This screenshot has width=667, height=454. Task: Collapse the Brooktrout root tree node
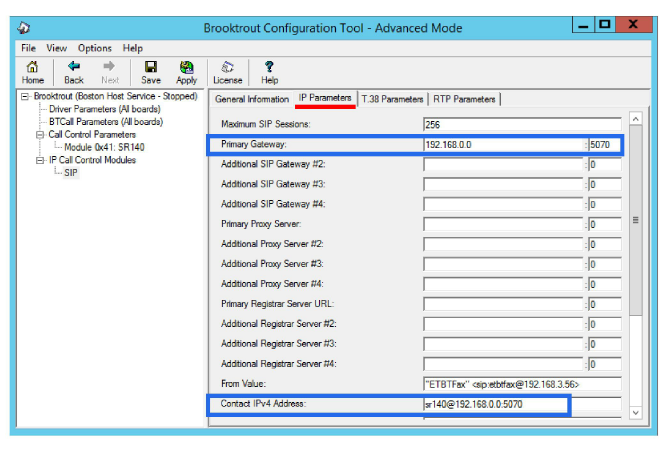click(x=25, y=97)
